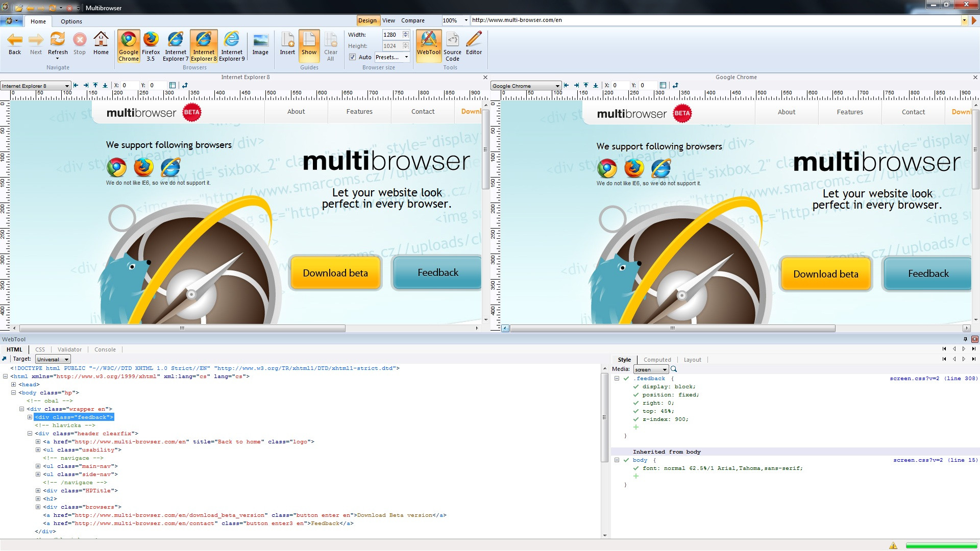The width and height of the screenshot is (980, 551).
Task: Click Feedback button in Chrome pane
Action: [927, 274]
